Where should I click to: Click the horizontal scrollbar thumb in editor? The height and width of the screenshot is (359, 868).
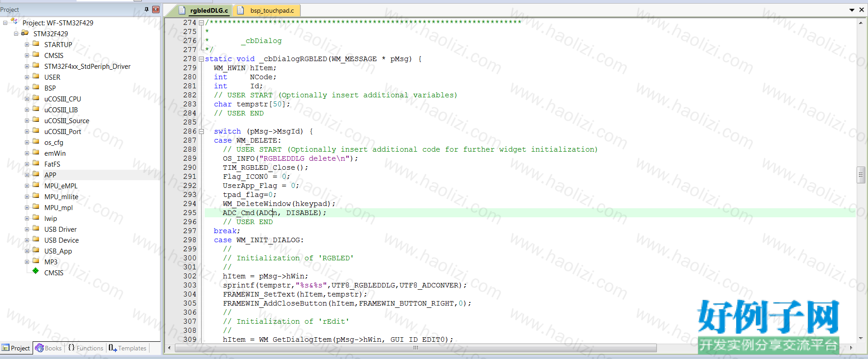tap(416, 348)
